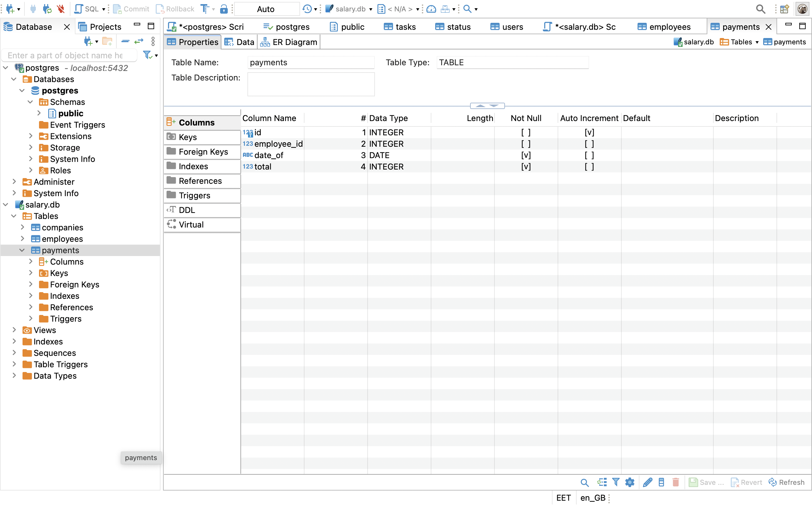Collapse the payments table tree node
Image resolution: width=812 pixels, height=507 pixels.
coord(22,250)
